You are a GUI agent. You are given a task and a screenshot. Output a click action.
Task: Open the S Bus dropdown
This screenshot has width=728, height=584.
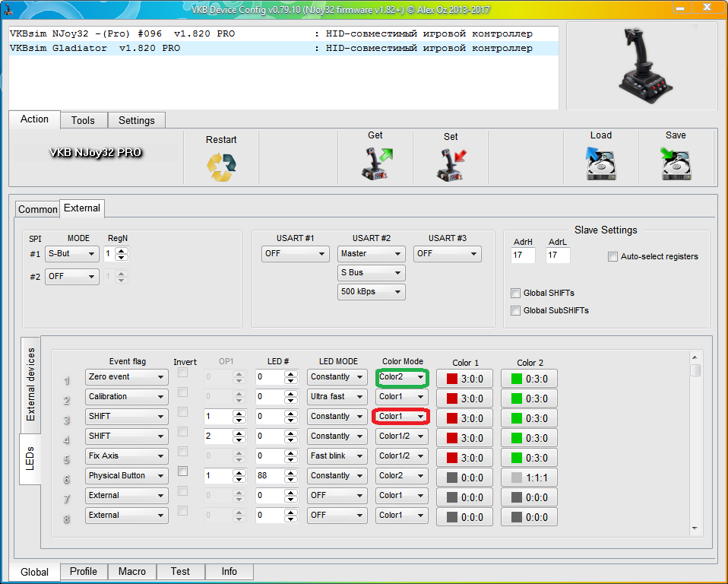(x=371, y=273)
